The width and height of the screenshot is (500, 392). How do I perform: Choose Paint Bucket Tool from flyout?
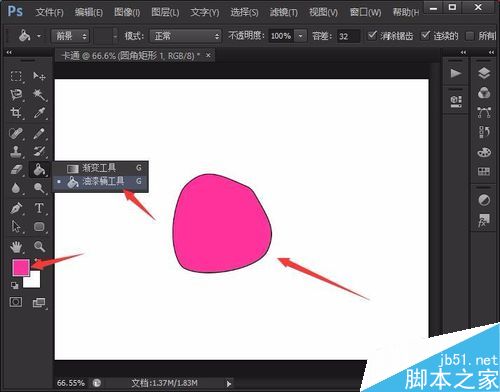click(101, 182)
